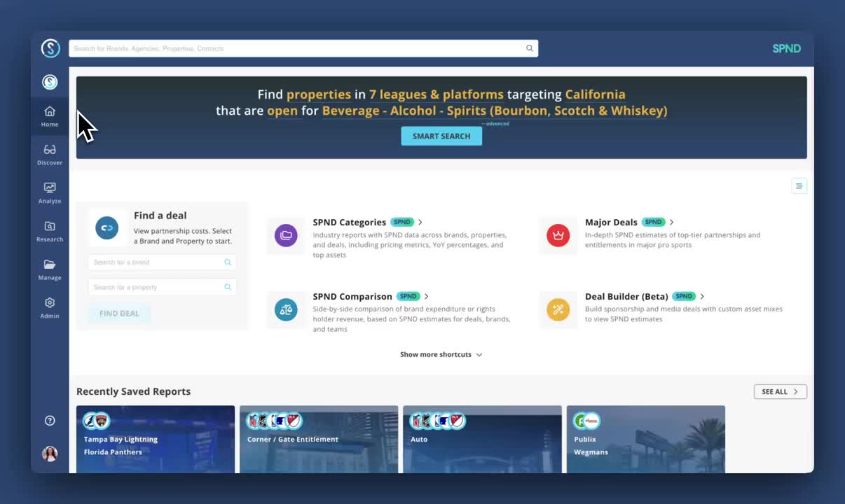Click the chevron next to SPND Comparison
Image resolution: width=845 pixels, height=504 pixels.
click(427, 296)
